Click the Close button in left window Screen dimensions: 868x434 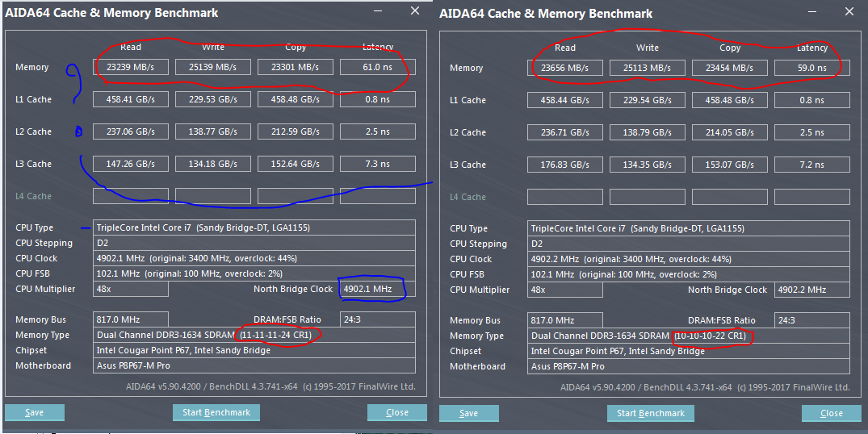tap(396, 412)
